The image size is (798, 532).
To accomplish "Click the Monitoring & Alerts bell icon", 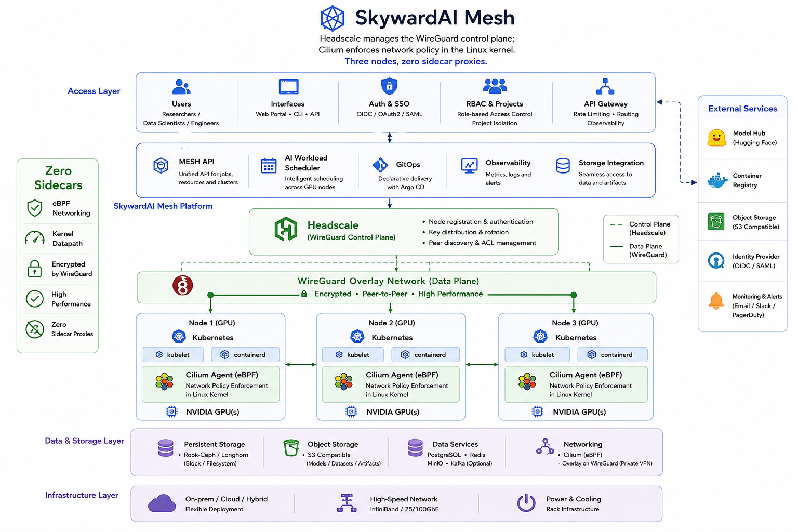I will click(716, 301).
